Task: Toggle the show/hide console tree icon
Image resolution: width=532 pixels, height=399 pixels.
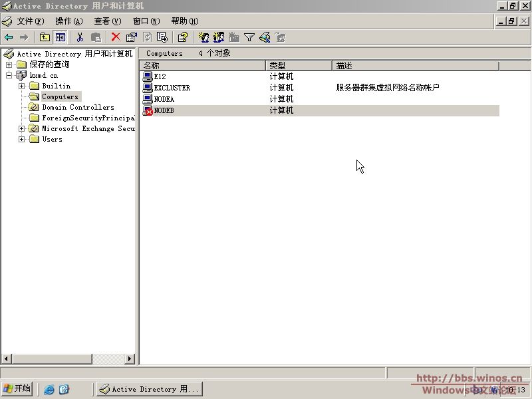Action: [x=61, y=37]
